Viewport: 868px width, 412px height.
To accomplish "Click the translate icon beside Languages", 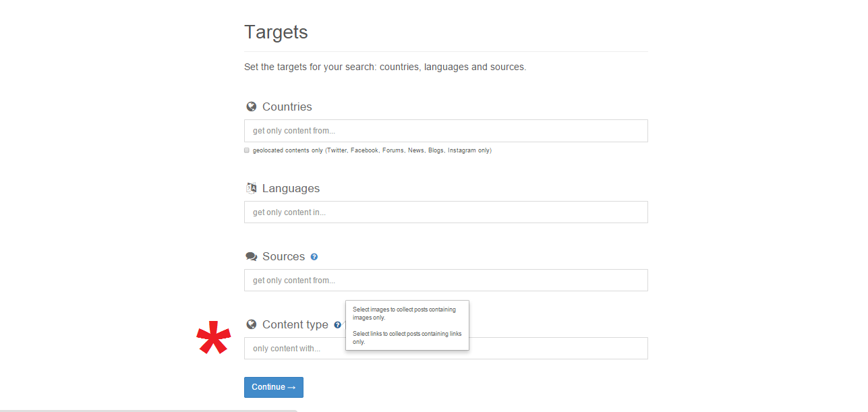I will coord(252,188).
